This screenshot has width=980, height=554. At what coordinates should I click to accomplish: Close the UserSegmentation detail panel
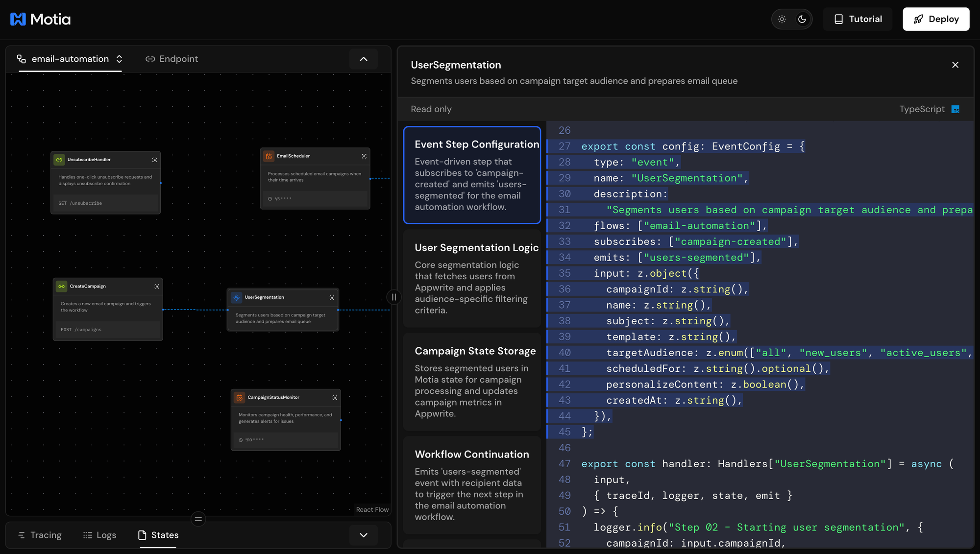[955, 65]
